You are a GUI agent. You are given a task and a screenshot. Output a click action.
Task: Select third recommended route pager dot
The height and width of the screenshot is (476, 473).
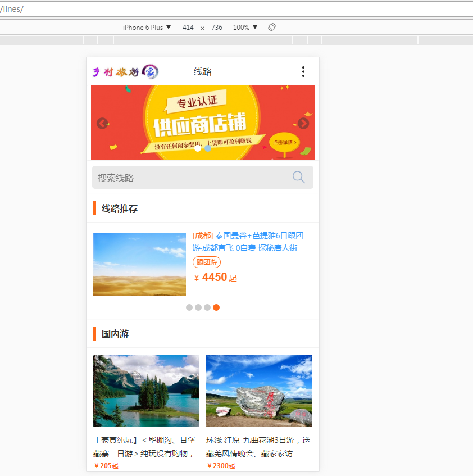(207, 307)
